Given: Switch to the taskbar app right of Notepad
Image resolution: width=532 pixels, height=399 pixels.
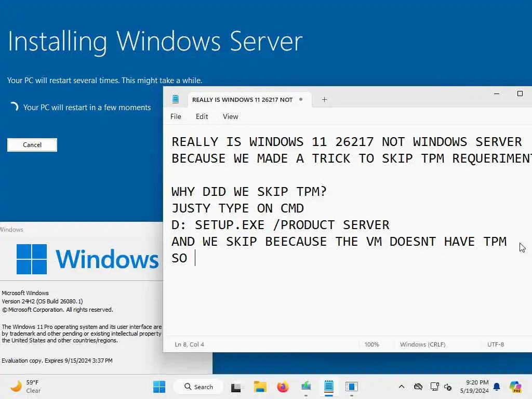Looking at the screenshot, I should coord(352,387).
